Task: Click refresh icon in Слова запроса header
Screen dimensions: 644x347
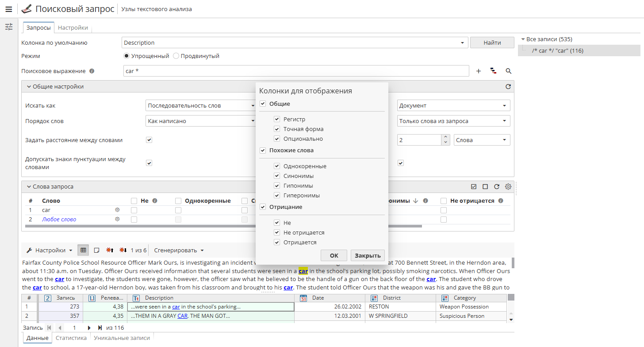Action: 497,187
